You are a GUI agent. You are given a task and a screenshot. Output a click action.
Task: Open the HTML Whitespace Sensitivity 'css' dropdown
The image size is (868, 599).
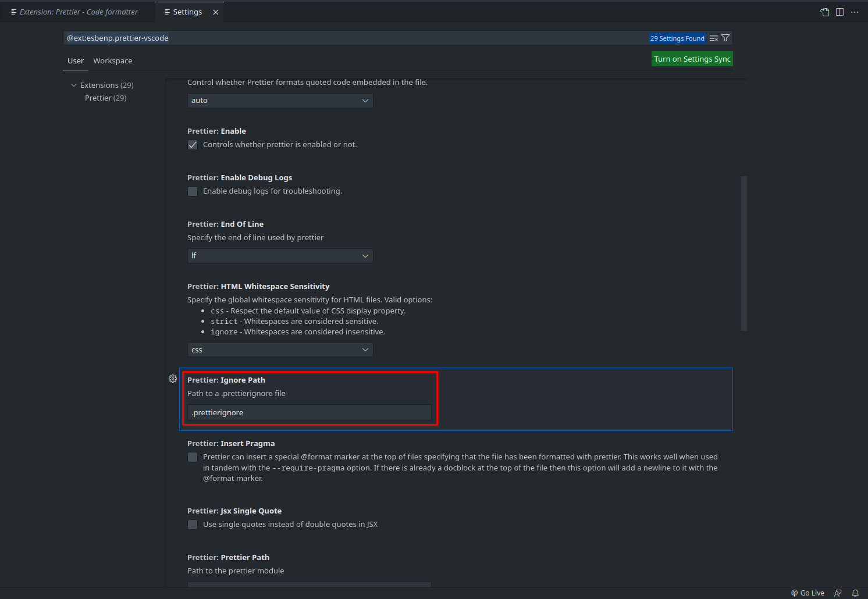[x=280, y=350]
